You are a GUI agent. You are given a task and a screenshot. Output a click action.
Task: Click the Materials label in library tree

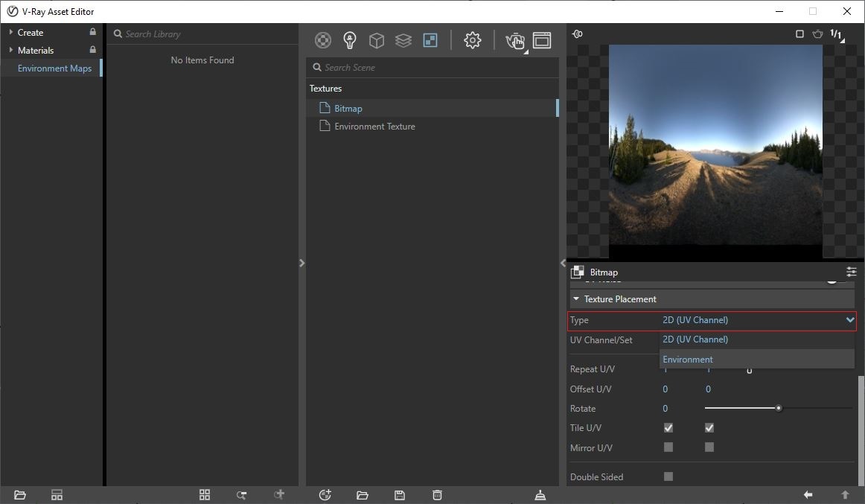pos(35,50)
